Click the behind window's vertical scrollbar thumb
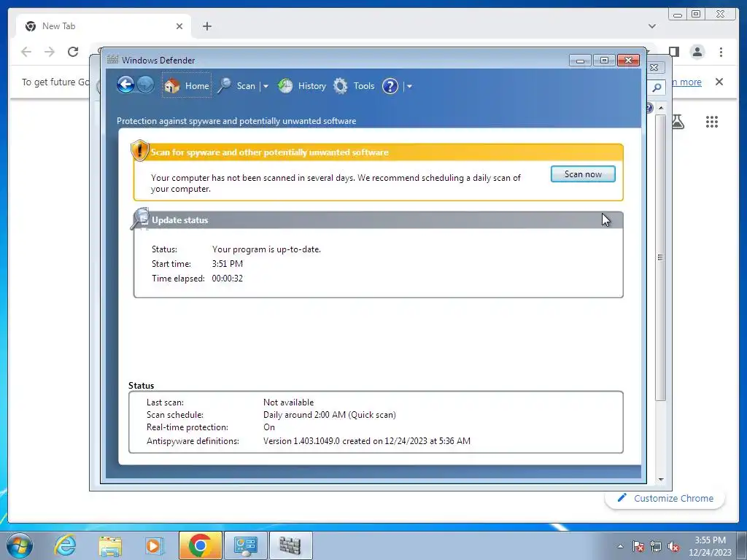The height and width of the screenshot is (560, 747). 660,257
